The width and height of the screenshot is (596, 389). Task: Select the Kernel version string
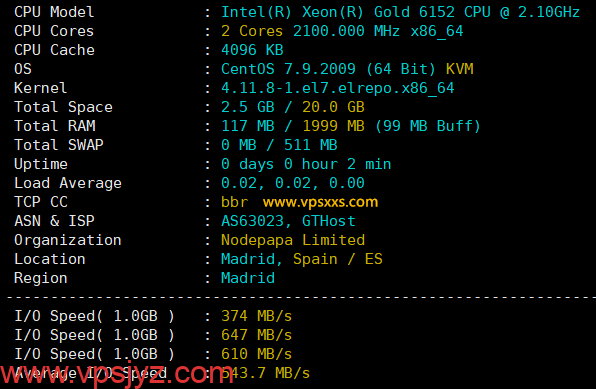(338, 88)
